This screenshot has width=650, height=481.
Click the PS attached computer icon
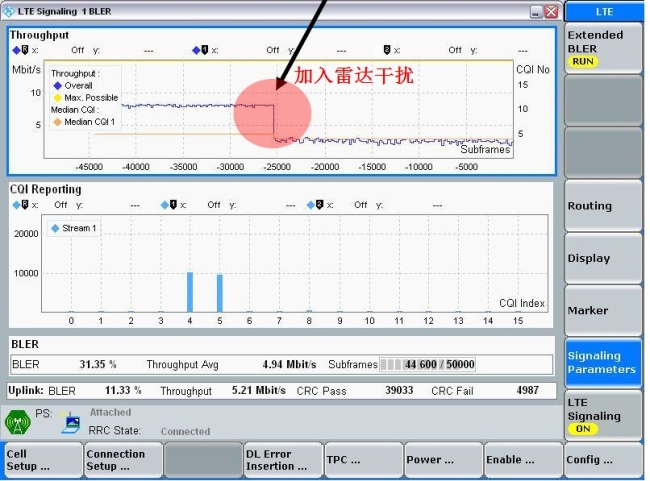(x=71, y=422)
